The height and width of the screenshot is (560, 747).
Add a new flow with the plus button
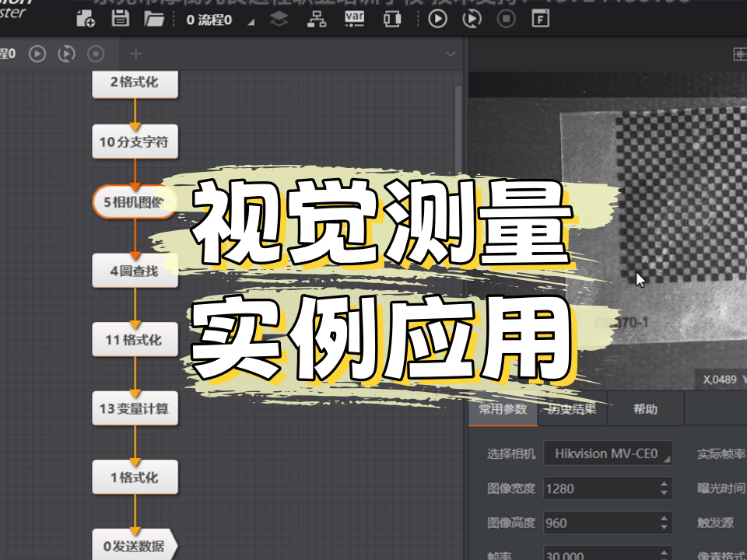[x=136, y=54]
